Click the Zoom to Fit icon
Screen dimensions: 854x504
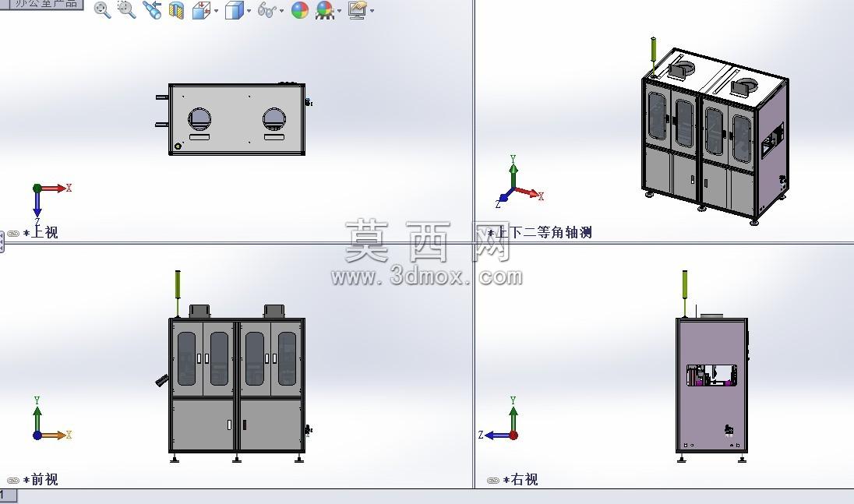(x=102, y=10)
